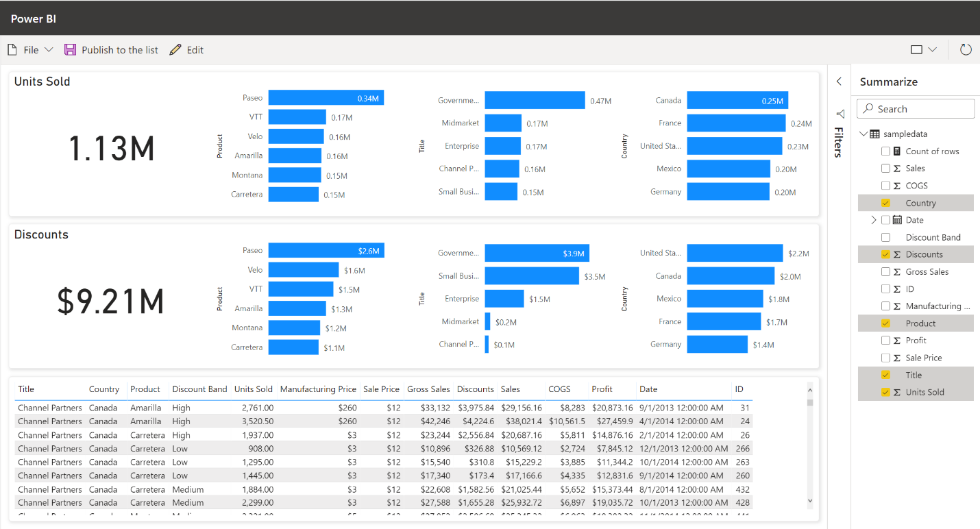The image size is (980, 529).
Task: Click the Filters funnel icon
Action: pos(840,114)
